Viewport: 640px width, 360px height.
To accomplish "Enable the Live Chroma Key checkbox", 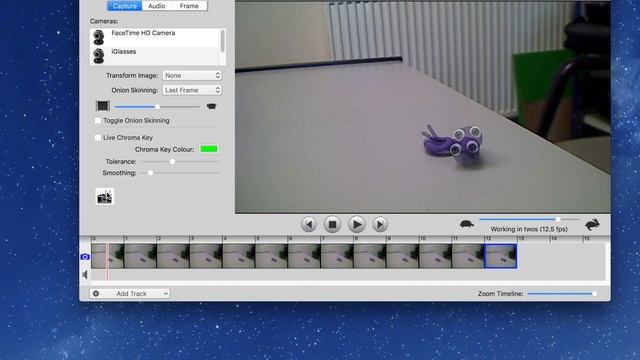I will [98, 138].
